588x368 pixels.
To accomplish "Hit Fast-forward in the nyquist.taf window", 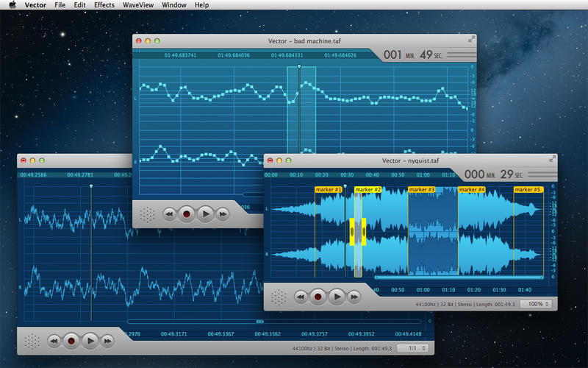I will [354, 297].
